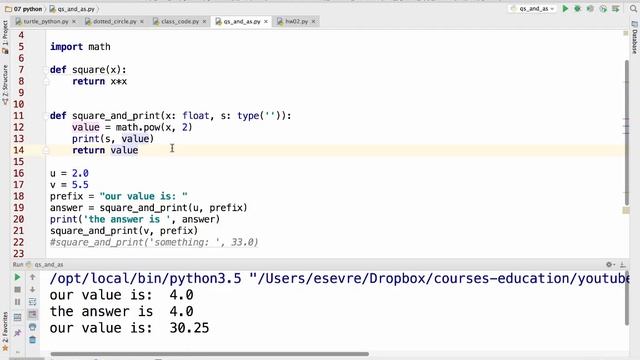
Task: Collapse the square_and_print function on line 11
Action: [x=46, y=116]
